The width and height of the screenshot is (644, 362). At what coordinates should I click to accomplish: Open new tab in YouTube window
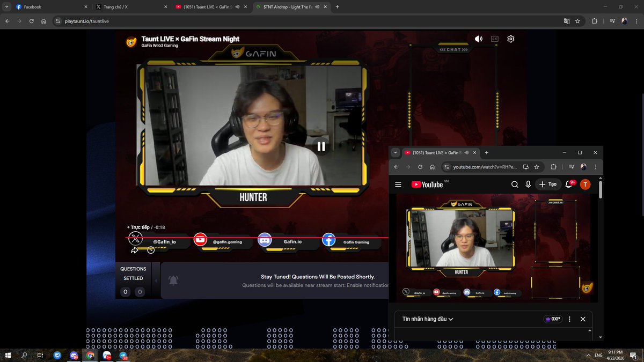[487, 152]
